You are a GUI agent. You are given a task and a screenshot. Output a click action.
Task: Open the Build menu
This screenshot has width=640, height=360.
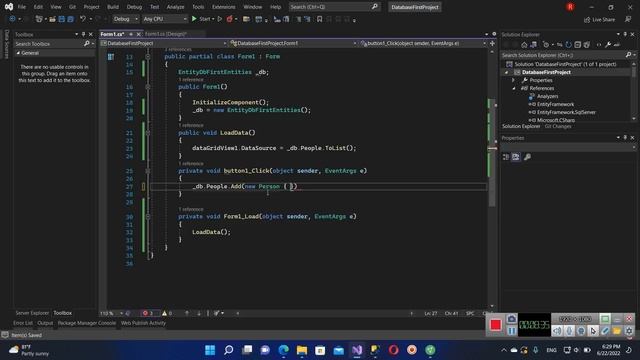113,7
